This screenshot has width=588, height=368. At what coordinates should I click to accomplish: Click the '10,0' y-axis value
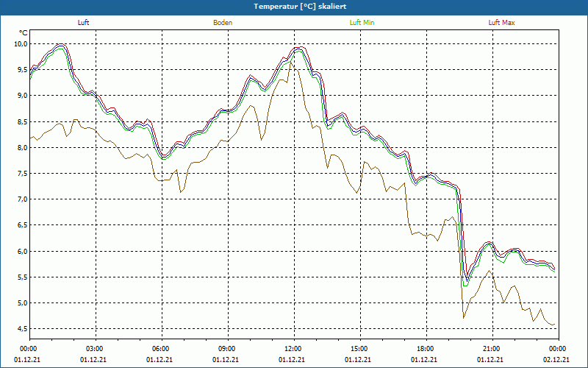[x=21, y=44]
